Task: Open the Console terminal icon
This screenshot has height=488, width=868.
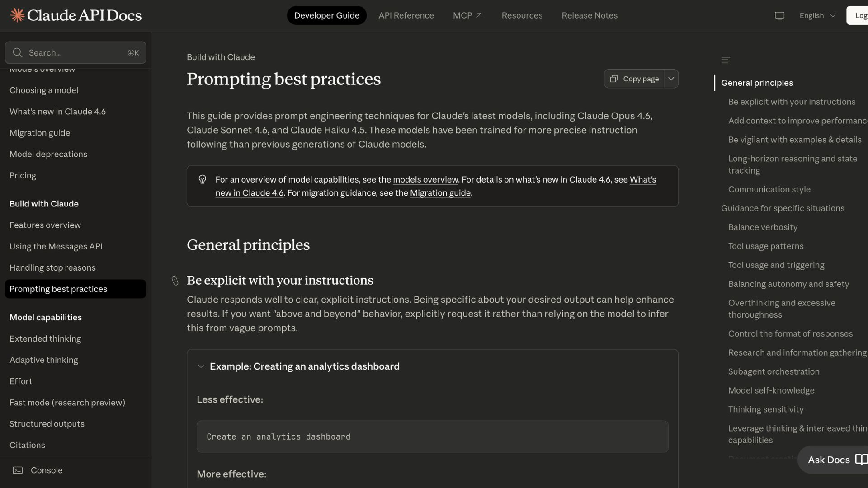Action: (x=18, y=470)
